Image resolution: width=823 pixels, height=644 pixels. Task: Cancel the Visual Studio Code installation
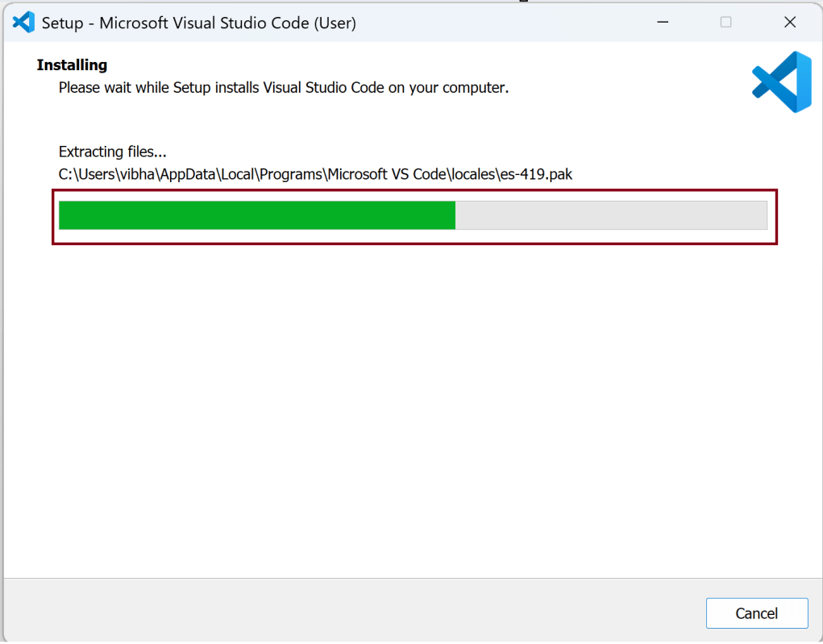[756, 613]
